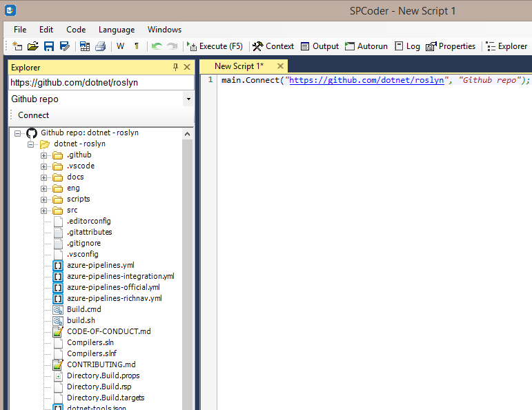This screenshot has width=532, height=410.
Task: Select Compilers.sln file
Action: [90, 342]
